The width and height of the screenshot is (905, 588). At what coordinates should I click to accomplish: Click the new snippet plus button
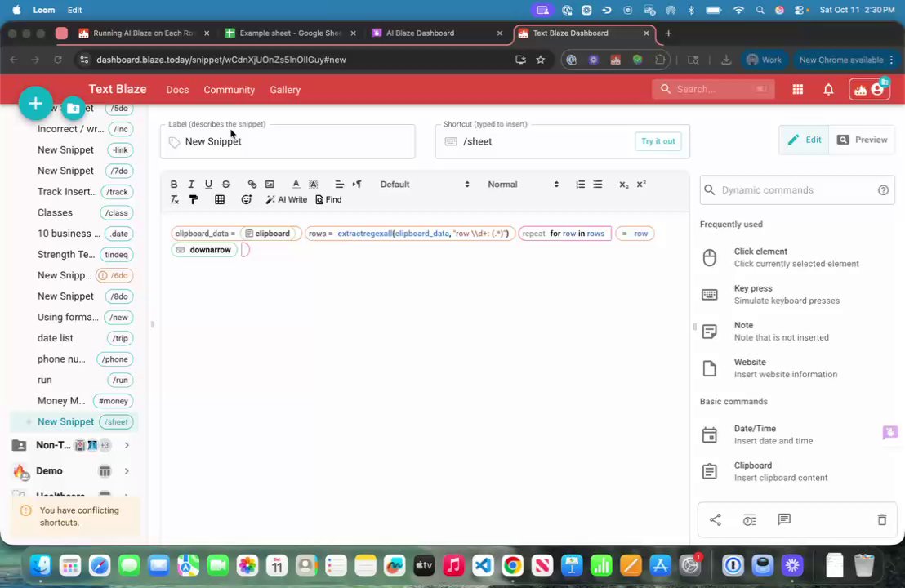click(x=36, y=104)
